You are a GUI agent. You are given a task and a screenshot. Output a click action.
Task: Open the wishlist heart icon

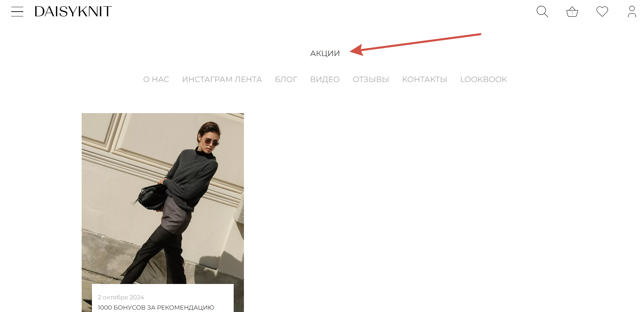[602, 12]
